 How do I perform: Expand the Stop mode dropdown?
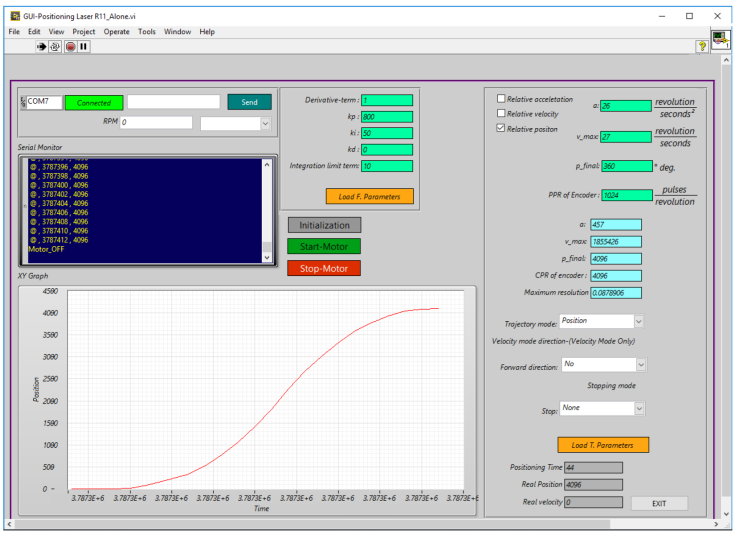pyautogui.click(x=639, y=408)
